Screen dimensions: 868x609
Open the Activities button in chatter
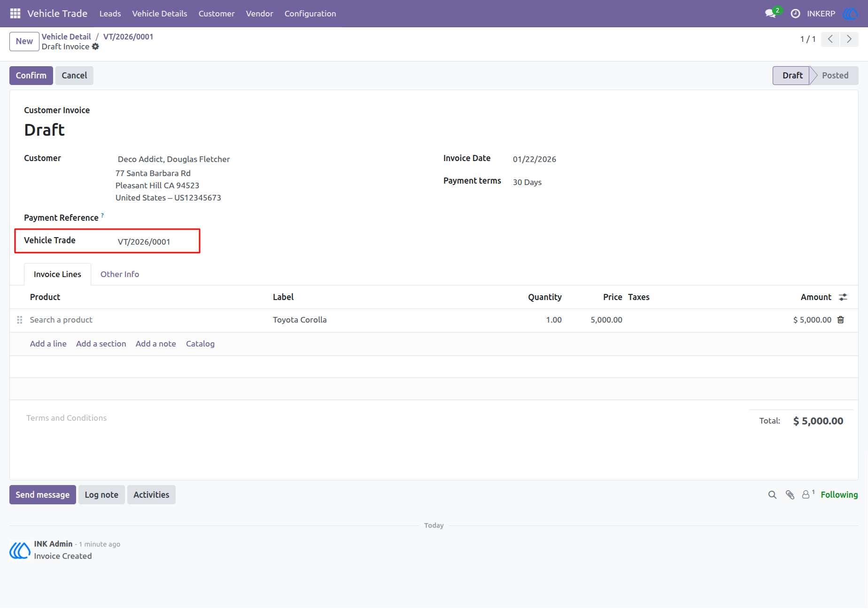point(151,495)
